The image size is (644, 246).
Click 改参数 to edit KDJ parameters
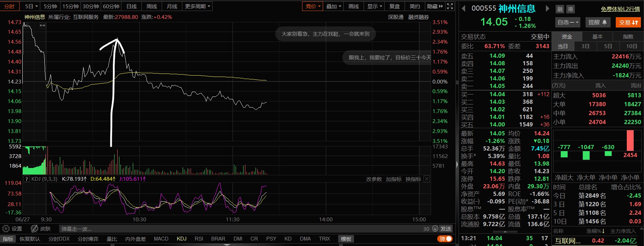point(374,179)
